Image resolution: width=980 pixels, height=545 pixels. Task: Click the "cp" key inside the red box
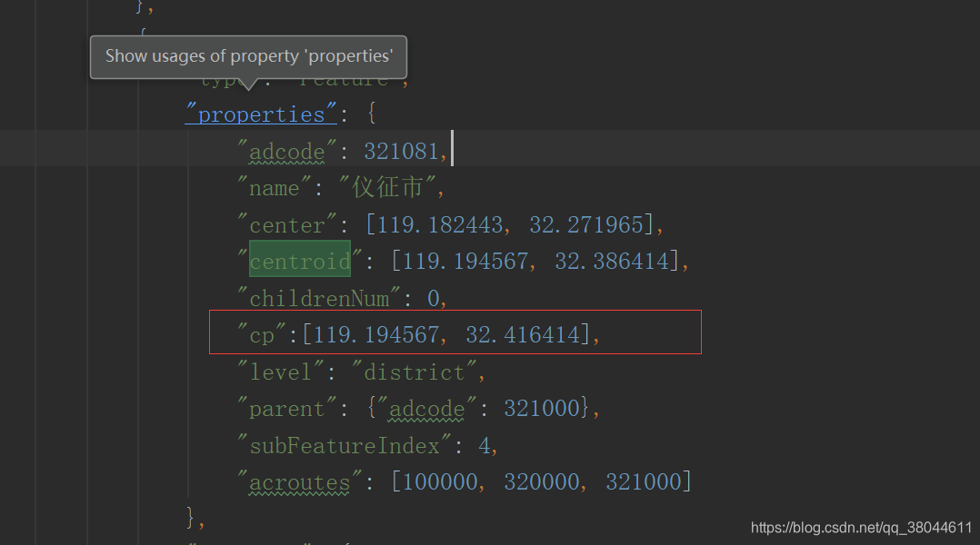(262, 335)
